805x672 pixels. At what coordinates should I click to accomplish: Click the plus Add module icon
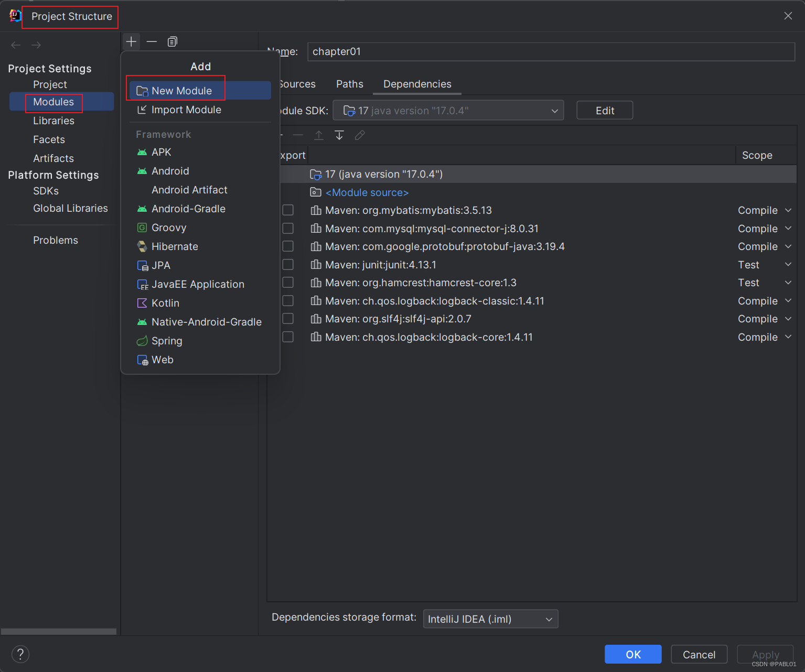(x=132, y=41)
